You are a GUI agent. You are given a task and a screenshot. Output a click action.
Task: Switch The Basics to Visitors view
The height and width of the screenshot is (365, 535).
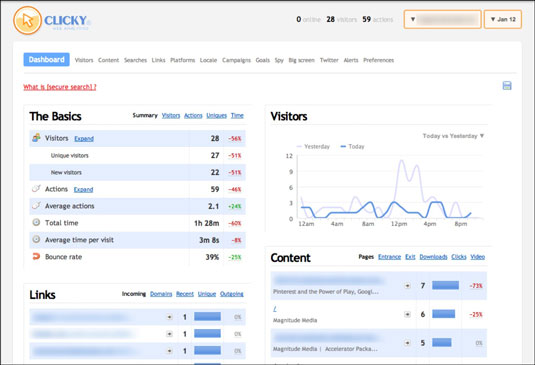point(171,116)
